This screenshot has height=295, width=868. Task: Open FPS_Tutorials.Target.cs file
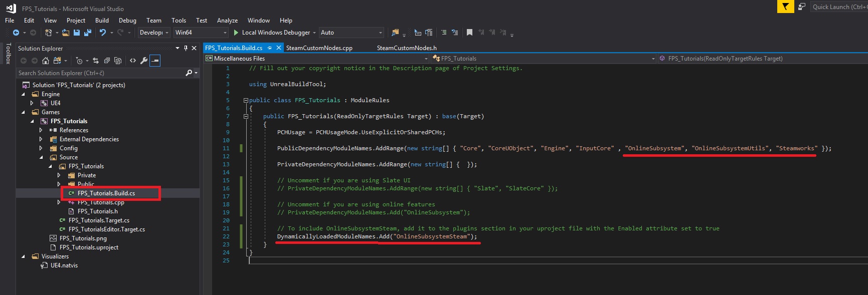[99, 220]
